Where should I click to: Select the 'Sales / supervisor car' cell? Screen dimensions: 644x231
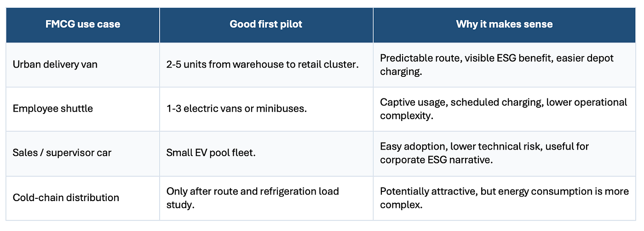point(83,153)
